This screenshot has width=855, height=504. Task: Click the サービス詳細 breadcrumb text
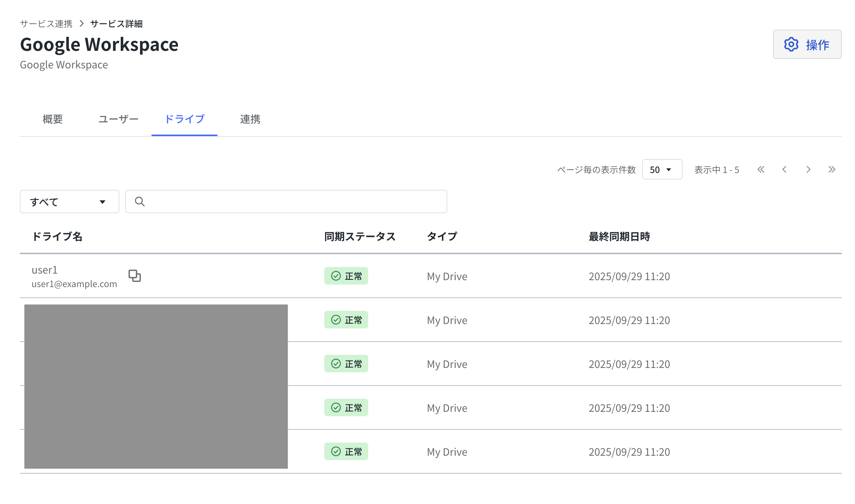click(116, 24)
